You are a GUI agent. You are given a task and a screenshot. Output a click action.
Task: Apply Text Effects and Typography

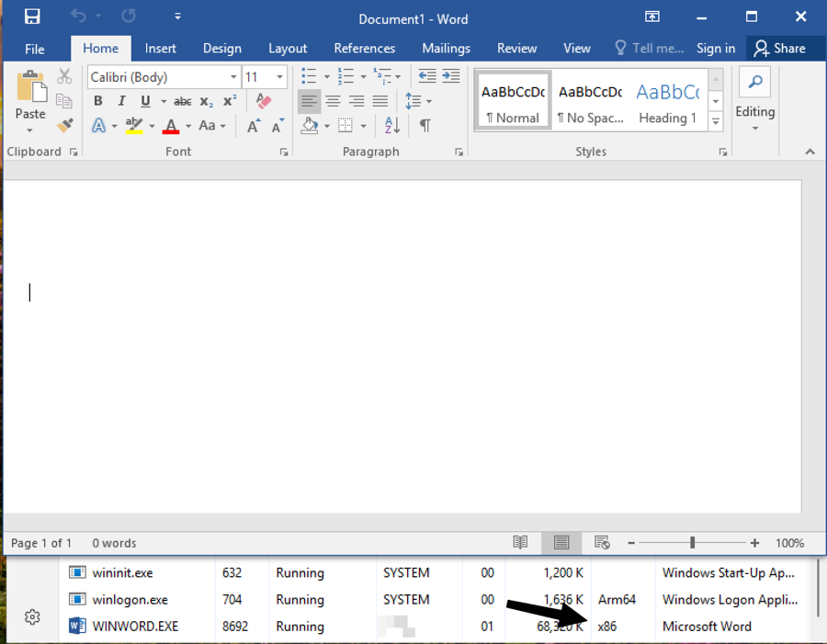tap(98, 126)
